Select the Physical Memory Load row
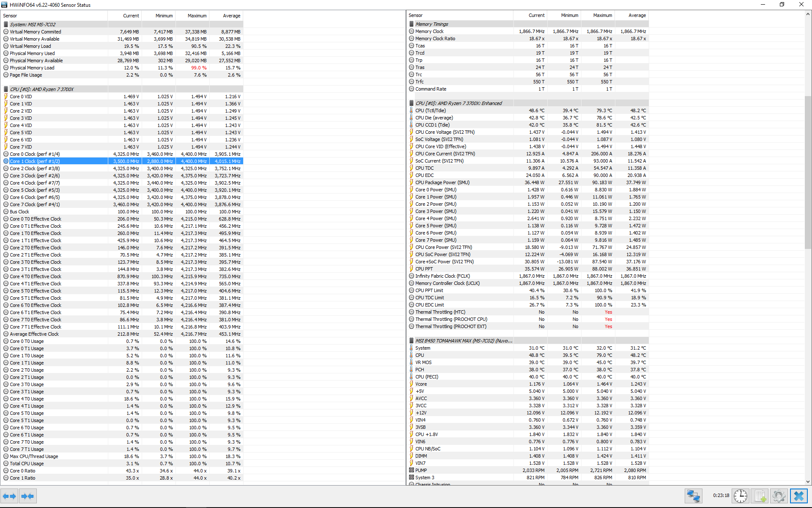Image resolution: width=812 pixels, height=508 pixels. 32,68
